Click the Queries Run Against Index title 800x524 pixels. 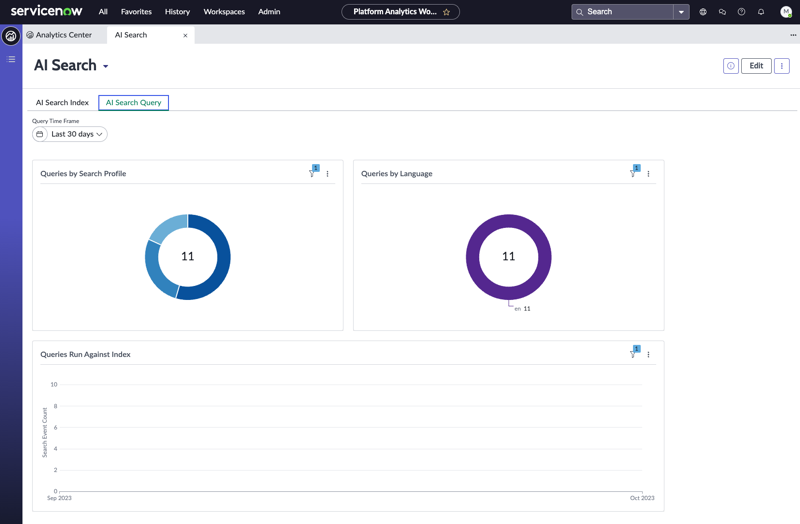85,354
